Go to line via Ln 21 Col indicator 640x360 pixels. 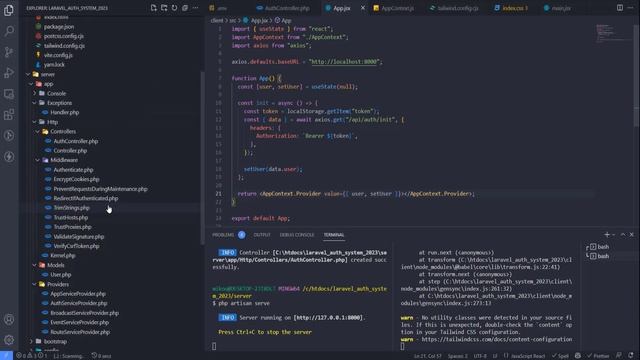tap(427, 356)
